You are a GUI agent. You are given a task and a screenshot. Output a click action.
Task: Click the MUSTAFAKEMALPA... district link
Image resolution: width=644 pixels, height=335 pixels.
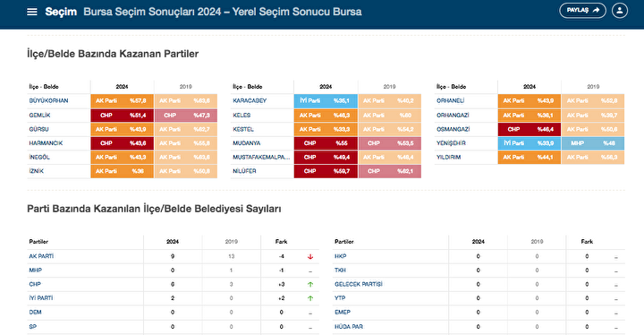[x=261, y=158]
